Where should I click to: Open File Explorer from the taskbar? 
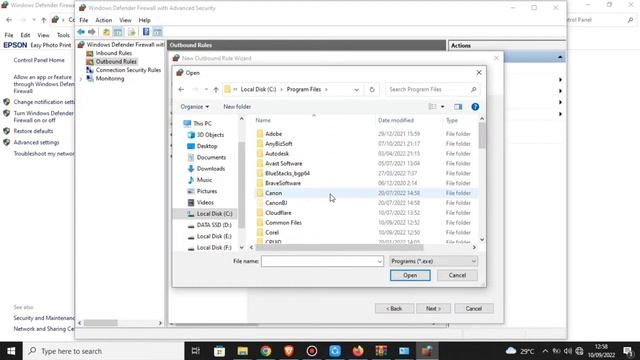point(242,351)
